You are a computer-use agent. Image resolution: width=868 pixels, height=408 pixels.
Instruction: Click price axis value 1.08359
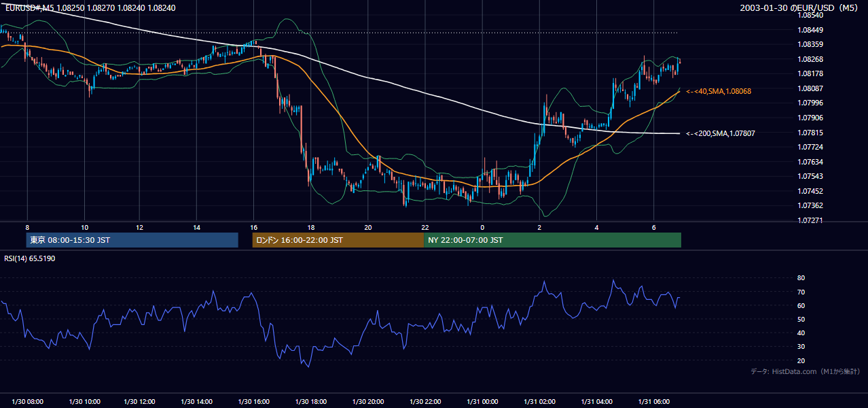point(812,45)
